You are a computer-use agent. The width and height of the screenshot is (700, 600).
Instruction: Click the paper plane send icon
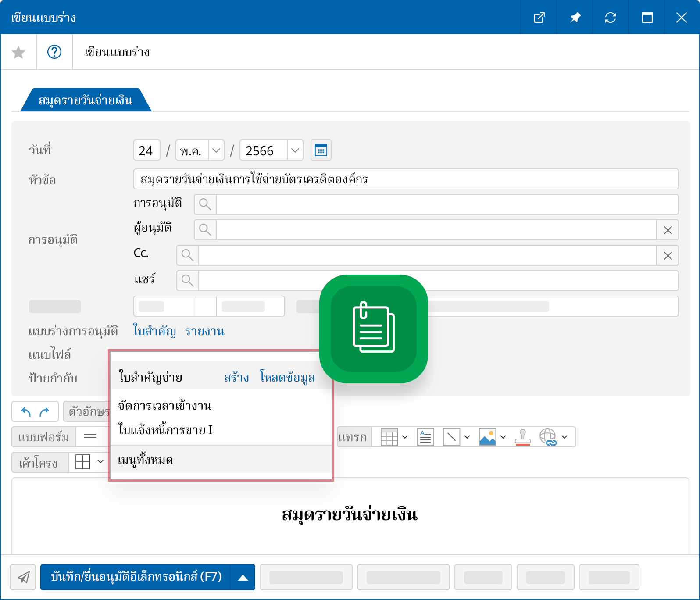23,577
